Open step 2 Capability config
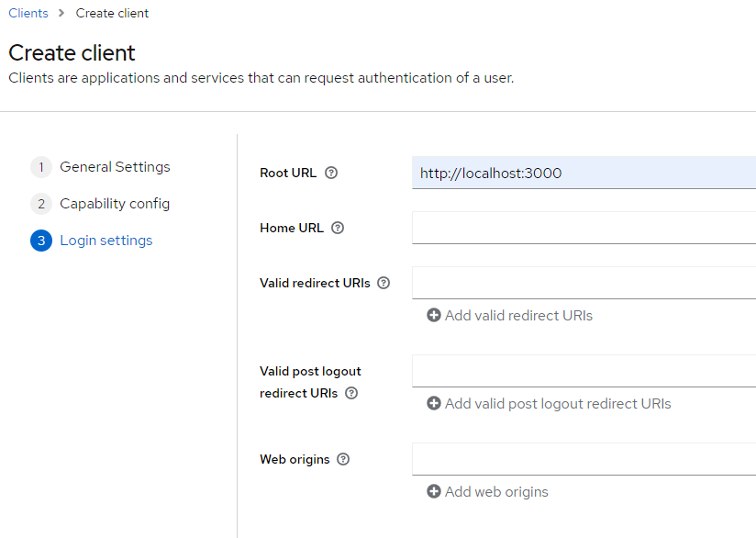The image size is (756, 538). [115, 204]
